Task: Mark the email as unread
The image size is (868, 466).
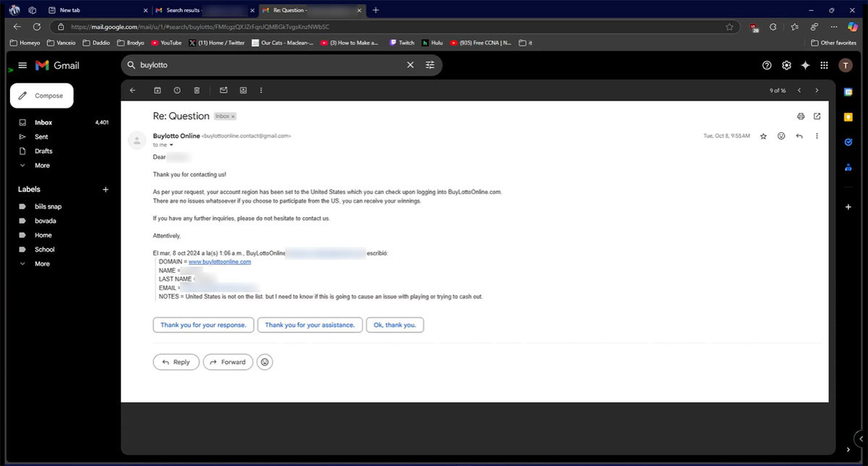Action: 224,90
